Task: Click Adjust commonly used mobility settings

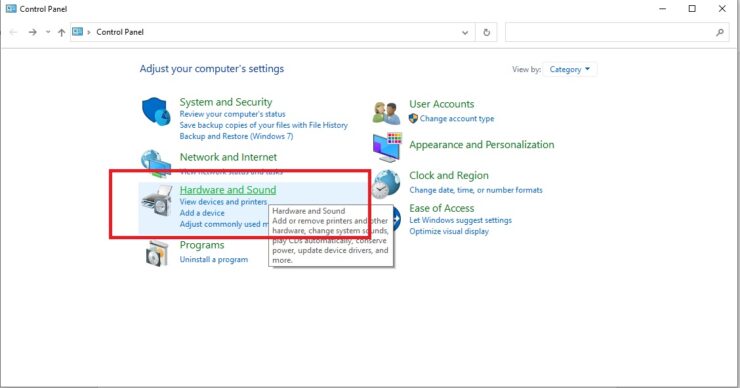Action: [224, 224]
